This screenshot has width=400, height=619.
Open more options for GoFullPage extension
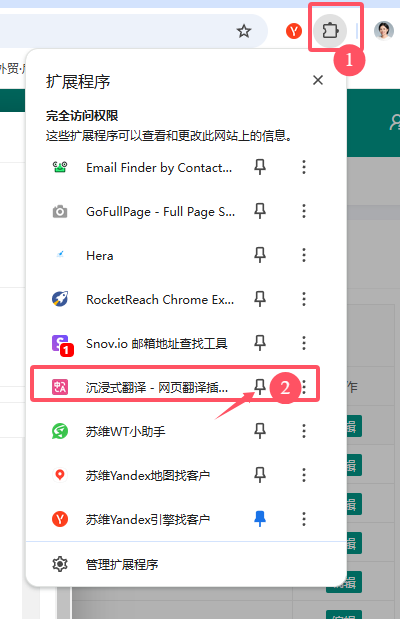304,211
